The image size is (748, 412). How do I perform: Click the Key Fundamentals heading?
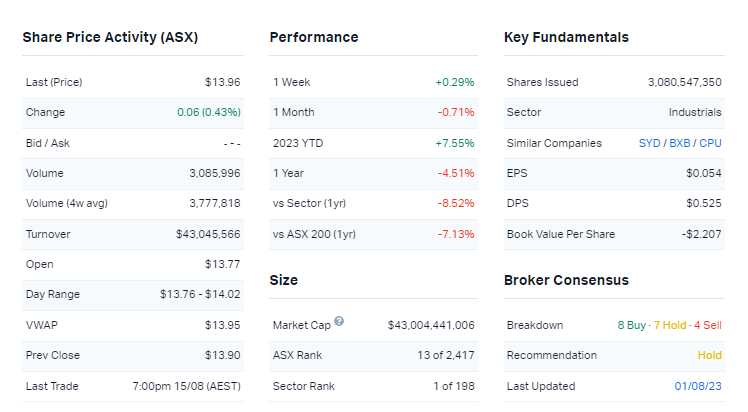point(566,37)
